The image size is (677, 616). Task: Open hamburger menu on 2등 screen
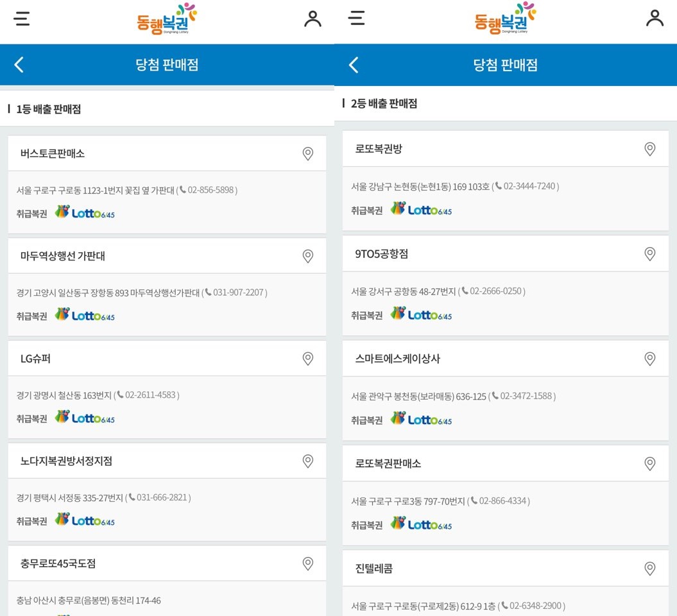tap(356, 18)
